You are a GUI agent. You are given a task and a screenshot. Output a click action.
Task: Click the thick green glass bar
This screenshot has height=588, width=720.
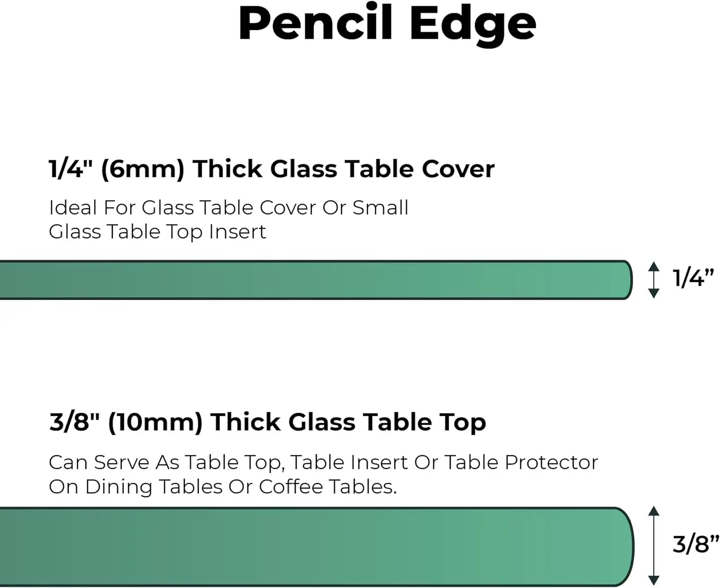coord(317,547)
